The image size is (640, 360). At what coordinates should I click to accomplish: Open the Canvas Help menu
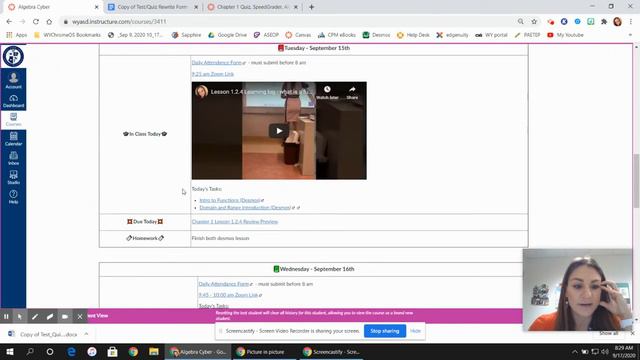13,196
